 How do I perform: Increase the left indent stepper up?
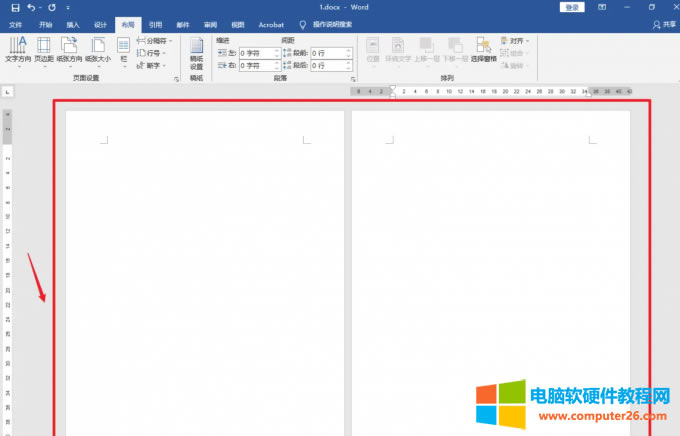tap(277, 50)
